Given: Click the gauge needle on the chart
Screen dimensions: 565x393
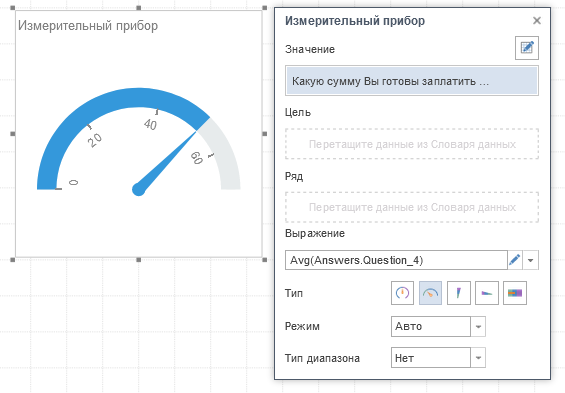Looking at the screenshot, I should [164, 163].
